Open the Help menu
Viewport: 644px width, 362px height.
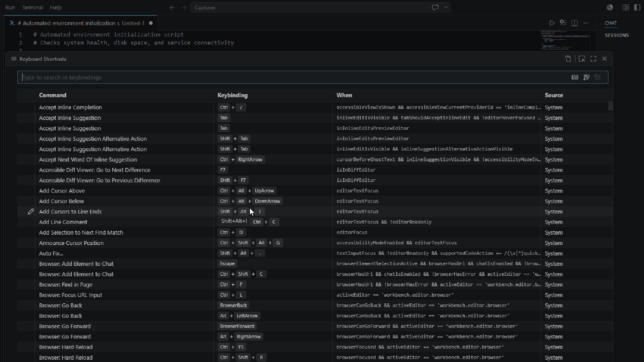coord(56,7)
